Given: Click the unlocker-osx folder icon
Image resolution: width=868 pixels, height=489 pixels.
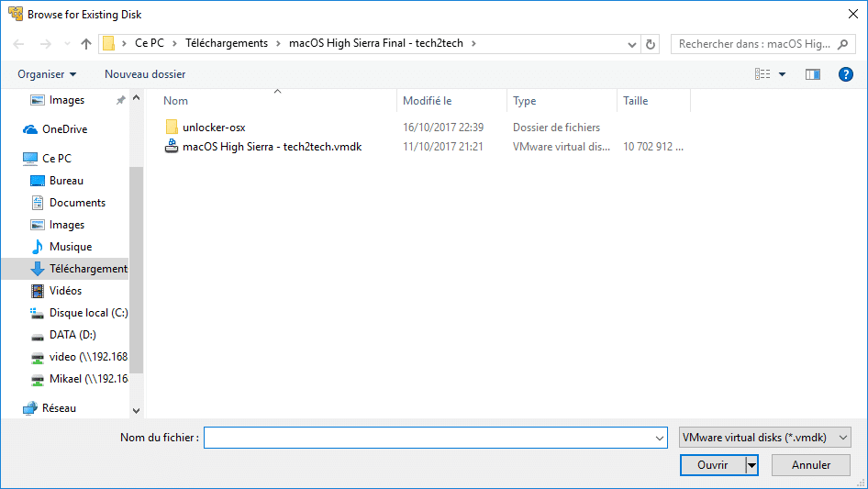Looking at the screenshot, I should click(172, 127).
